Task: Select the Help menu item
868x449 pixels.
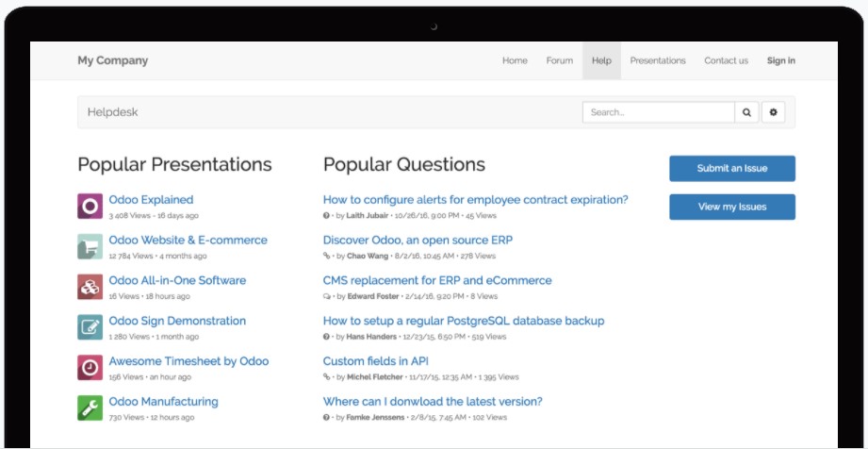Action: point(601,61)
